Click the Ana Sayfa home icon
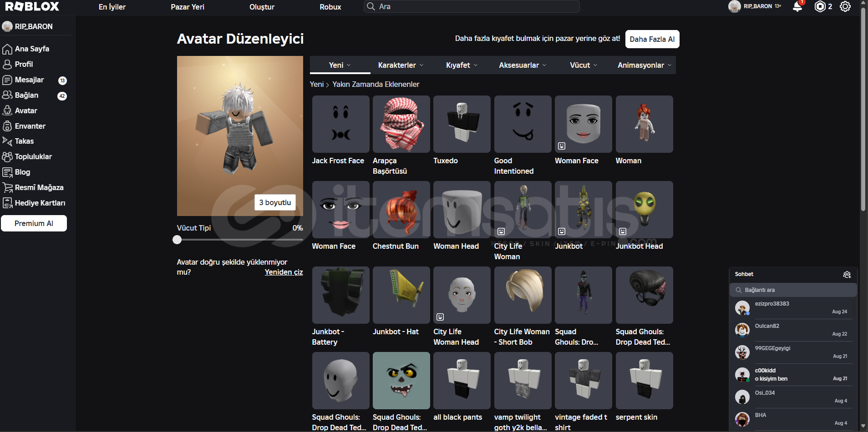Viewport: 868px width, 432px height. (7, 49)
